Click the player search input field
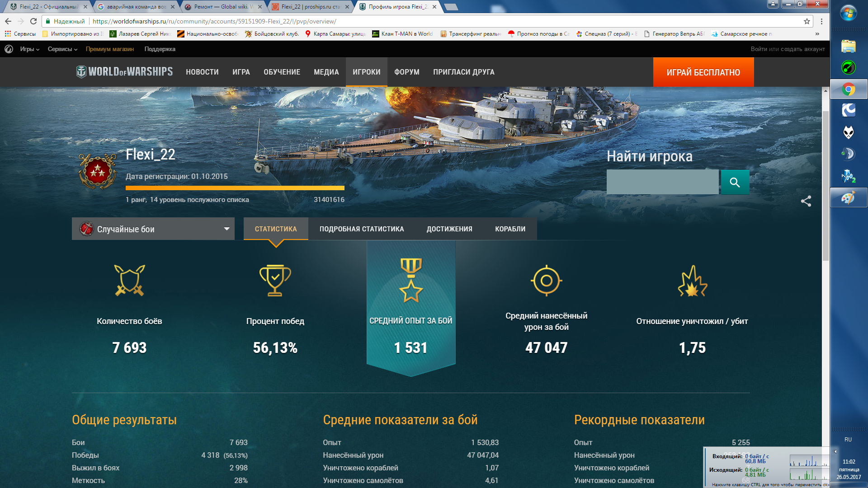The image size is (868, 488). tap(662, 182)
